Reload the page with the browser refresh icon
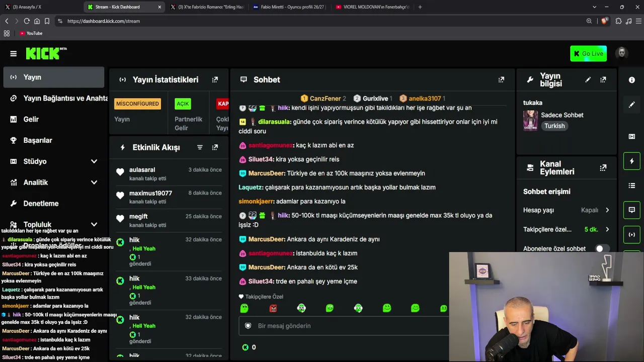This screenshot has height=362, width=644. click(x=27, y=21)
